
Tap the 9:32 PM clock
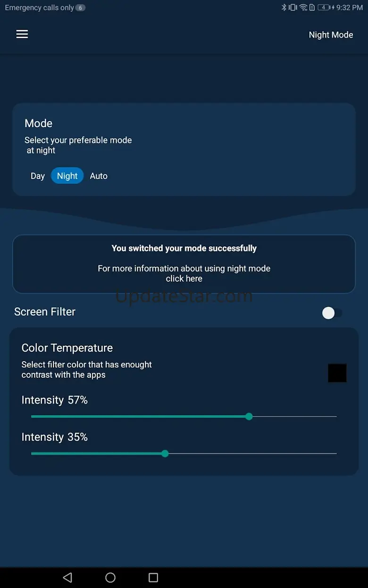(350, 8)
